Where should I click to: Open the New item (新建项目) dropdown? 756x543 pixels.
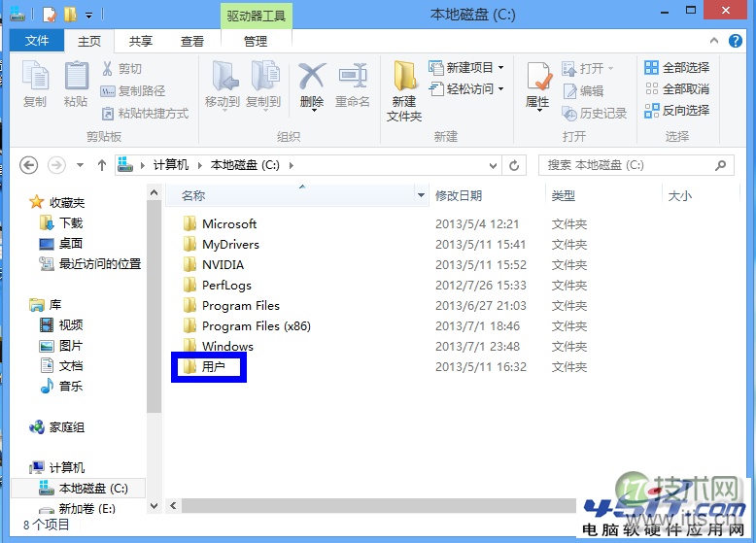466,67
